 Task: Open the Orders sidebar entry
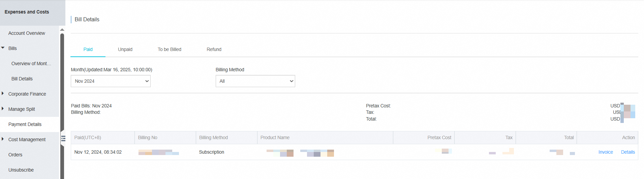pyautogui.click(x=15, y=155)
